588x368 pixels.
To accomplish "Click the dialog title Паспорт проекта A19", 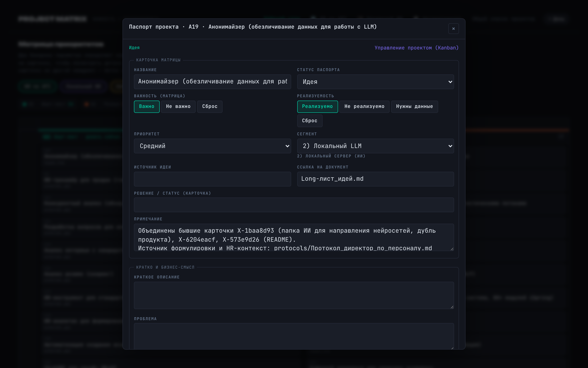I will [x=253, y=27].
